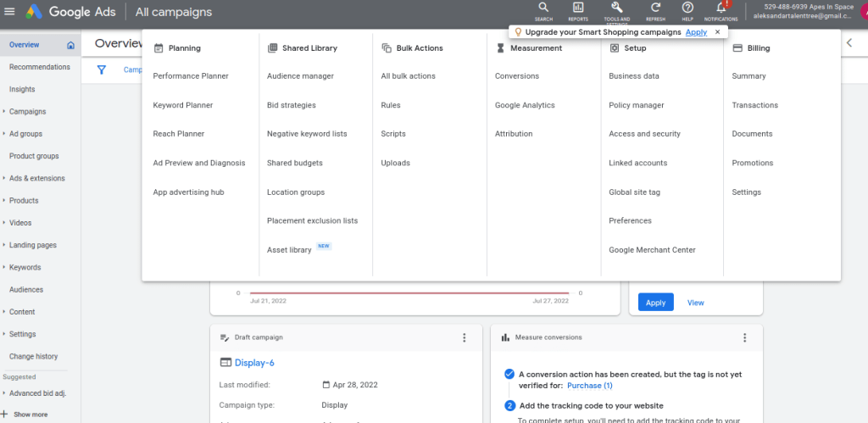
Task: Open Conversions under Measurement
Action: 517,75
